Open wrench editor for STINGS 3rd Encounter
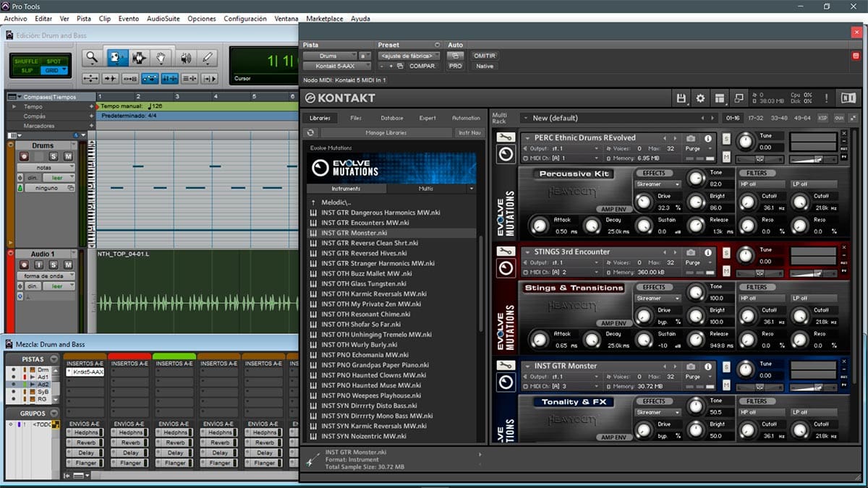This screenshot has height=488, width=868. pos(506,252)
